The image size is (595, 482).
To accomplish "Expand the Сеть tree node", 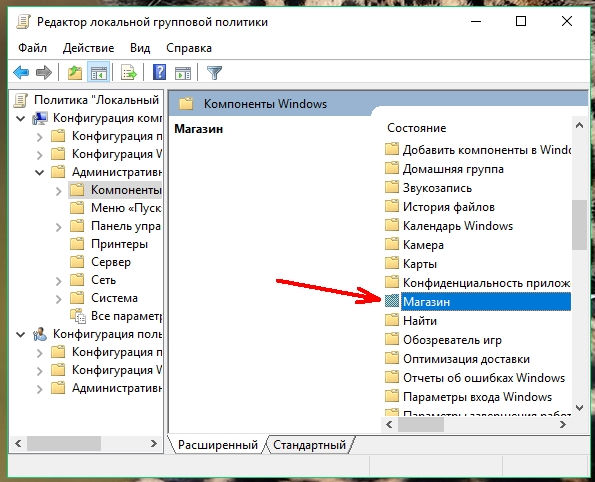I will pos(58,281).
